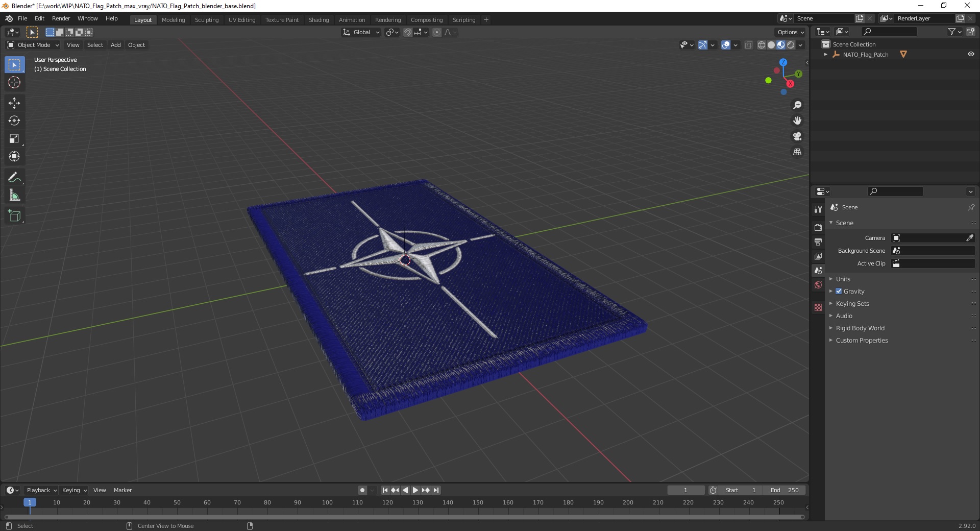Activate the 3D Cursor tool
Viewport: 980px width, 531px height.
coord(14,82)
